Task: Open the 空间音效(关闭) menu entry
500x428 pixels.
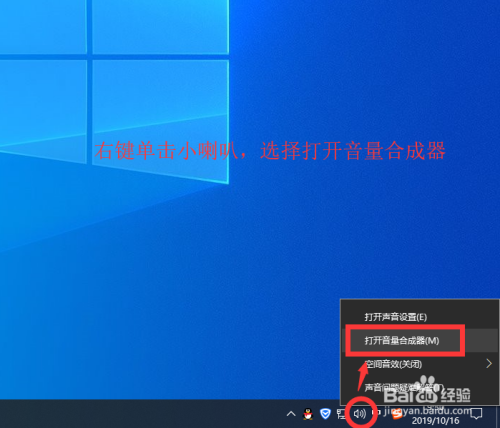Action: point(420,364)
